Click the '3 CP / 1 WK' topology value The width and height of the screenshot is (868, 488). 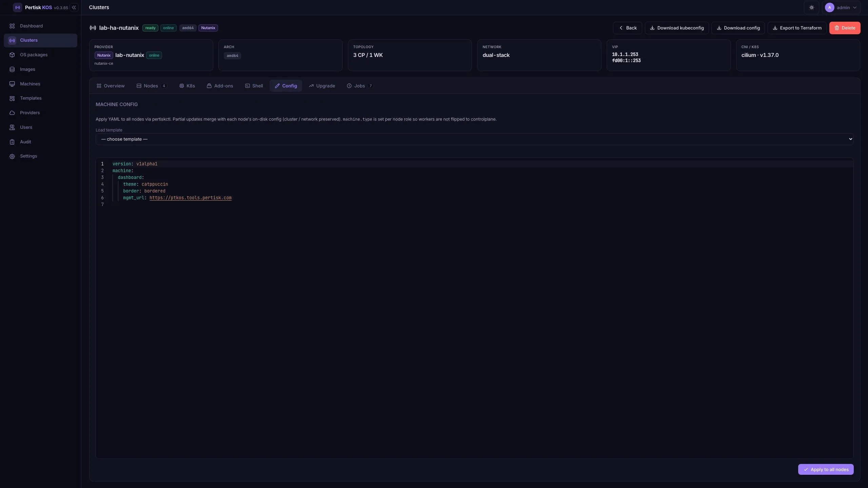pyautogui.click(x=368, y=55)
